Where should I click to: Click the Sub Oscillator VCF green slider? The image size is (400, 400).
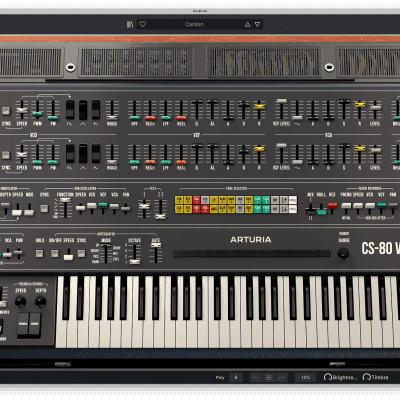point(103,205)
